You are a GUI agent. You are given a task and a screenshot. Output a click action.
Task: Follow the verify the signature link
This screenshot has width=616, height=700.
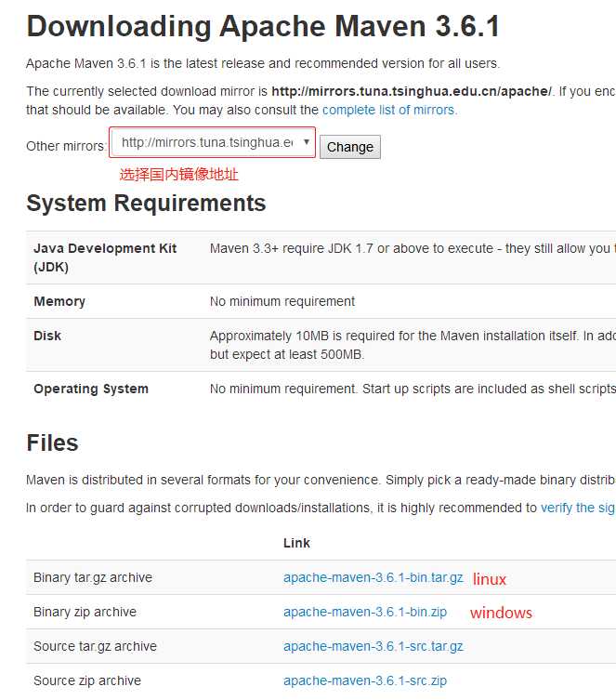pos(578,508)
